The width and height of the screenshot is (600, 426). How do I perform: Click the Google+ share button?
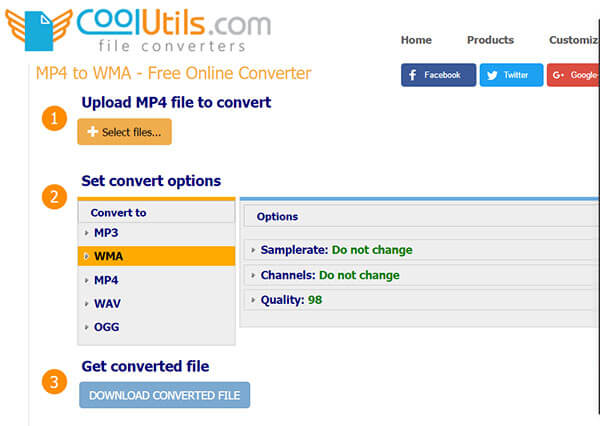[x=573, y=75]
